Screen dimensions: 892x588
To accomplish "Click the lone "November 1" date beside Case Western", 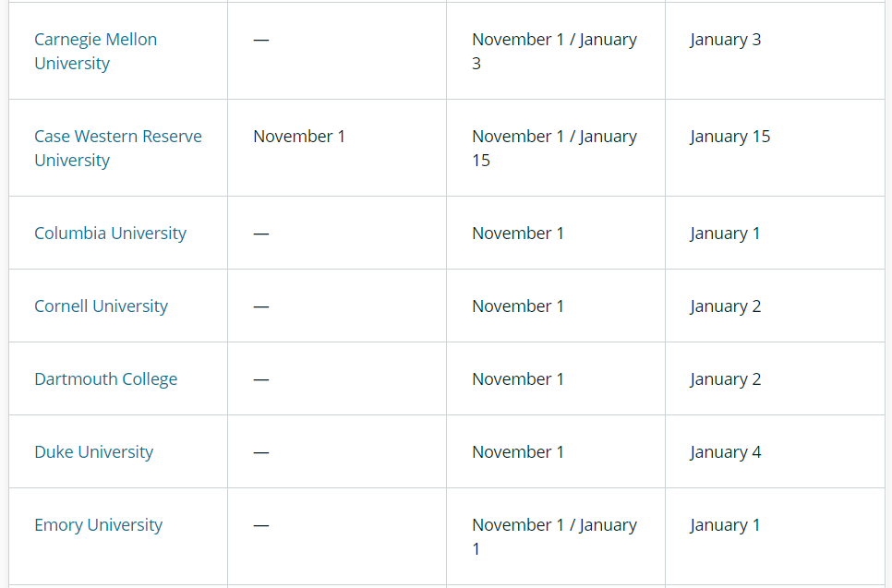I will point(298,136).
